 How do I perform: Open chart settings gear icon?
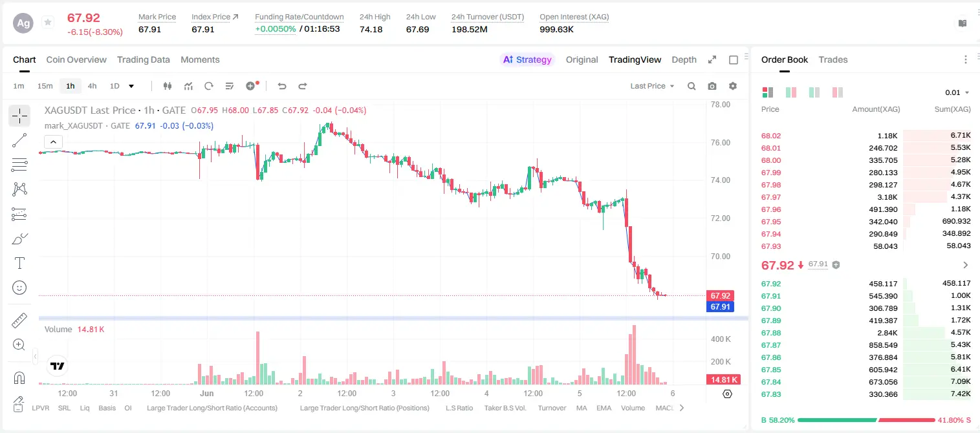tap(733, 86)
